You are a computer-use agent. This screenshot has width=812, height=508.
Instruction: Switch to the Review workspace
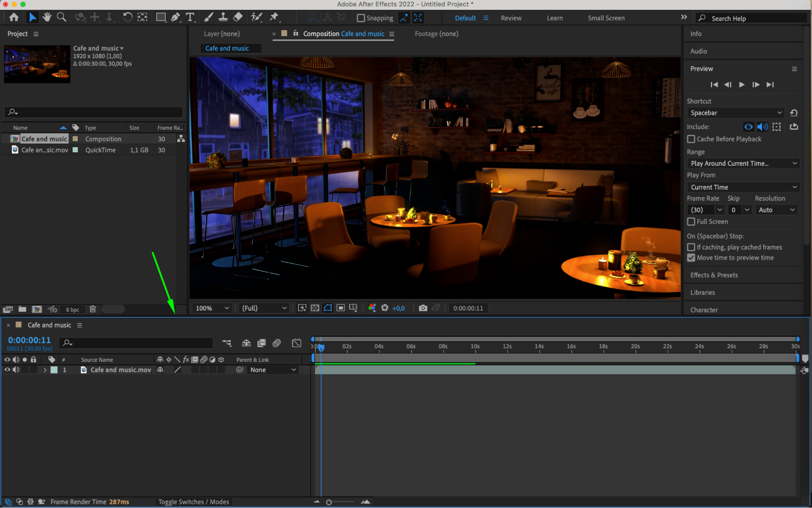[x=511, y=18]
